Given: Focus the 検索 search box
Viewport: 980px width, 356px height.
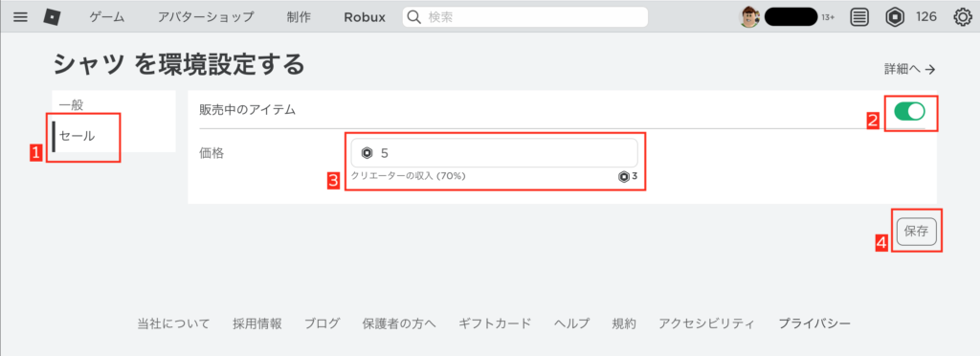Looking at the screenshot, I should [x=525, y=17].
